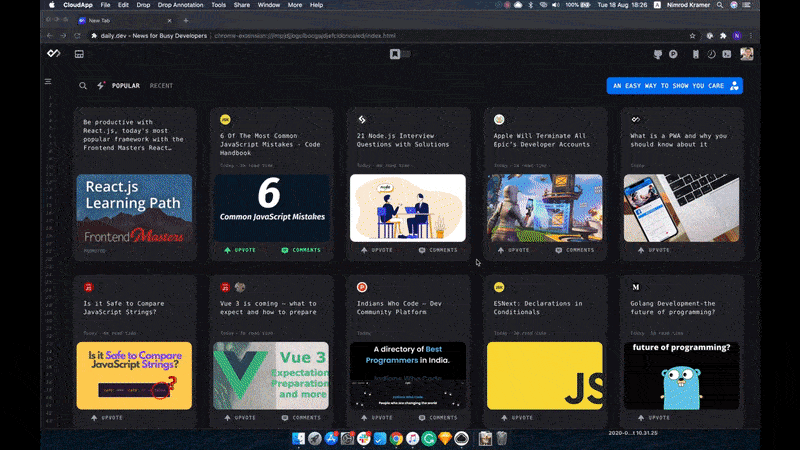
Task: Click source icon on JavaScript Mistakes card
Action: (225, 119)
